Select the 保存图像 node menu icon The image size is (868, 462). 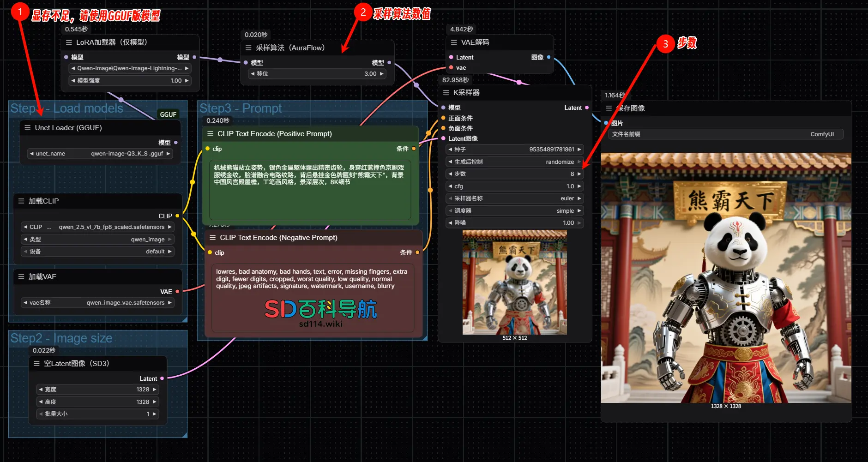(x=609, y=108)
